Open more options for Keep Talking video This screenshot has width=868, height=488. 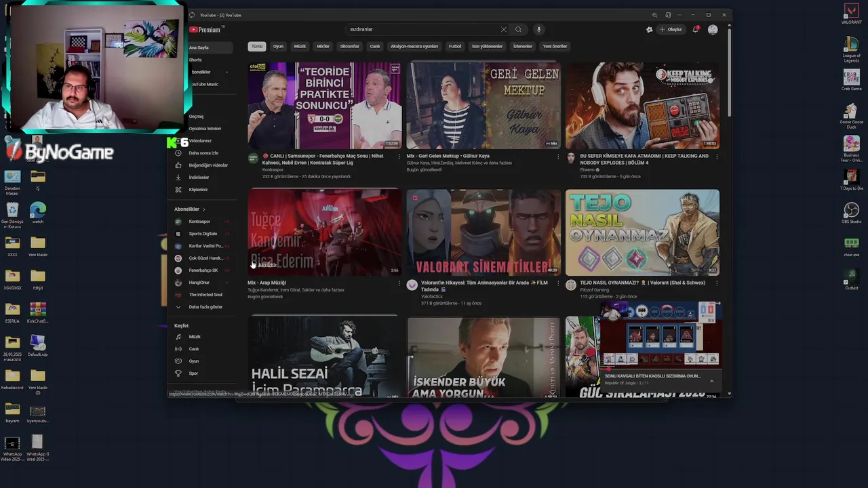tap(717, 157)
